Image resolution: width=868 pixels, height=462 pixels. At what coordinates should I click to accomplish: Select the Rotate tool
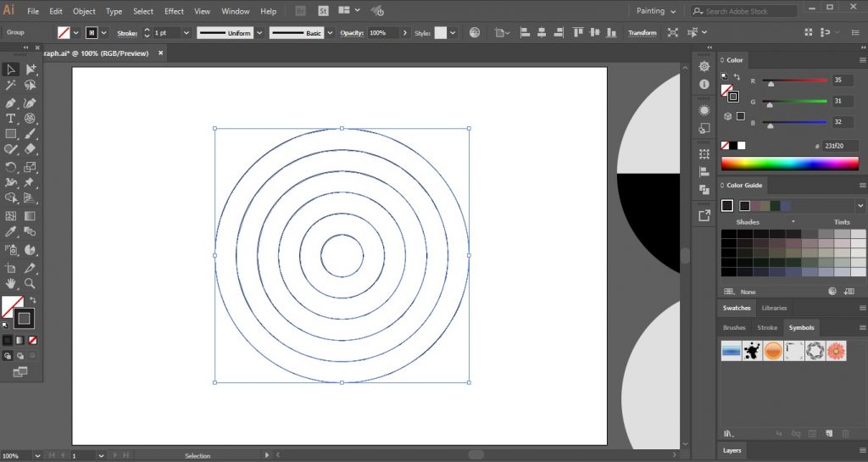pyautogui.click(x=10, y=167)
